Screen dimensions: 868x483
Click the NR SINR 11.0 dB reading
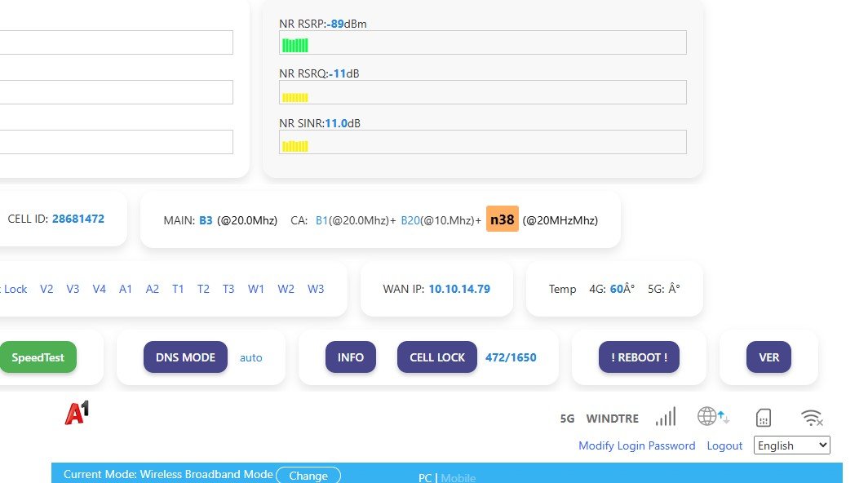click(x=343, y=123)
